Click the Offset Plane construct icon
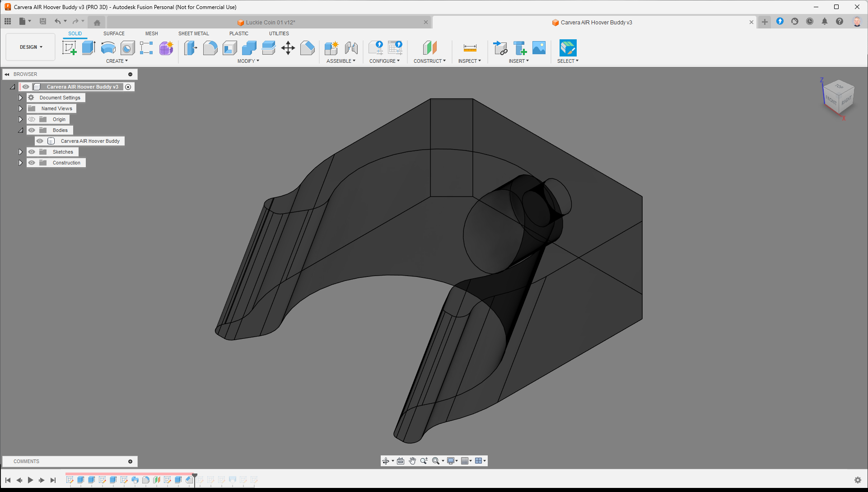The width and height of the screenshot is (868, 492). click(429, 48)
